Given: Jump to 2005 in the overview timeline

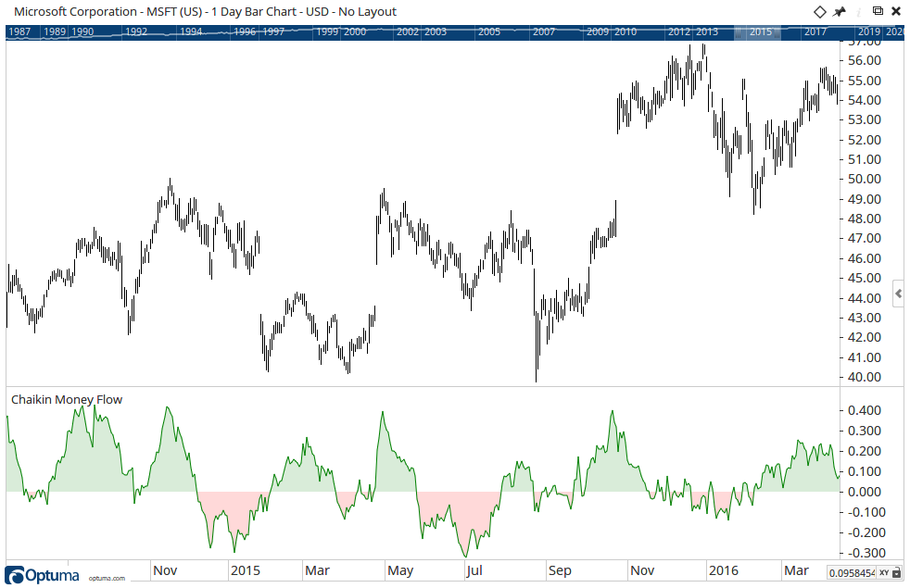Looking at the screenshot, I should coord(489,31).
